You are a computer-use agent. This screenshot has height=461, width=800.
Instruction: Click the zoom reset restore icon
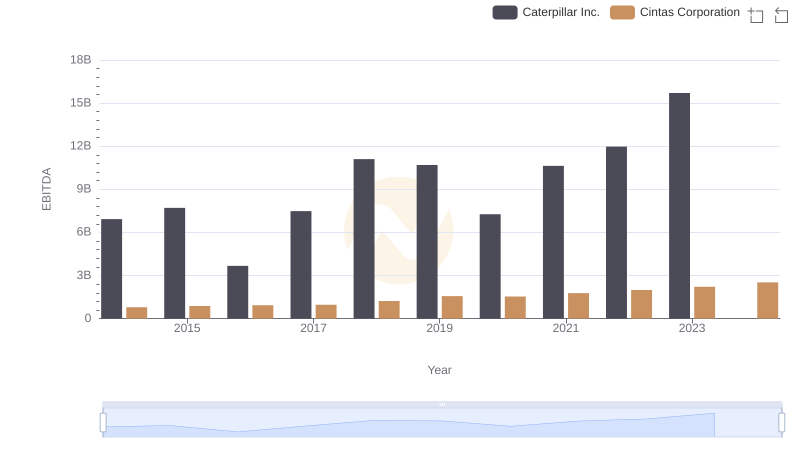[x=781, y=15]
